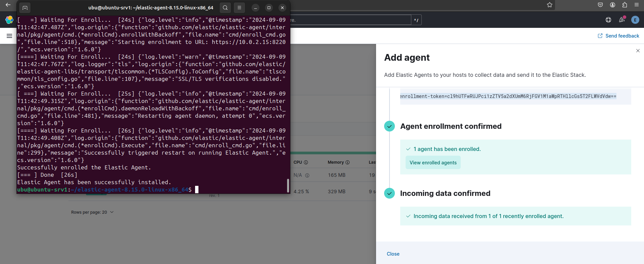Click the Close button in flyout footer
The width and height of the screenshot is (644, 264).
point(393,254)
